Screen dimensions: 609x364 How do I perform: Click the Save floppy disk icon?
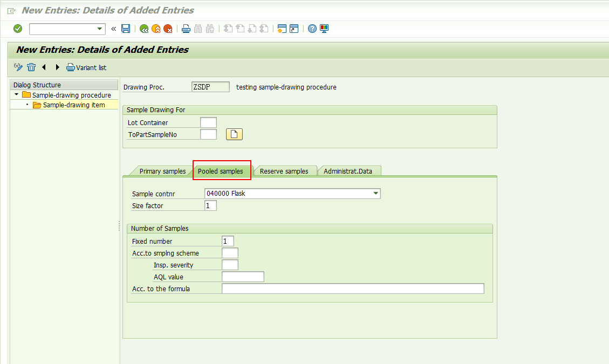[x=126, y=29]
